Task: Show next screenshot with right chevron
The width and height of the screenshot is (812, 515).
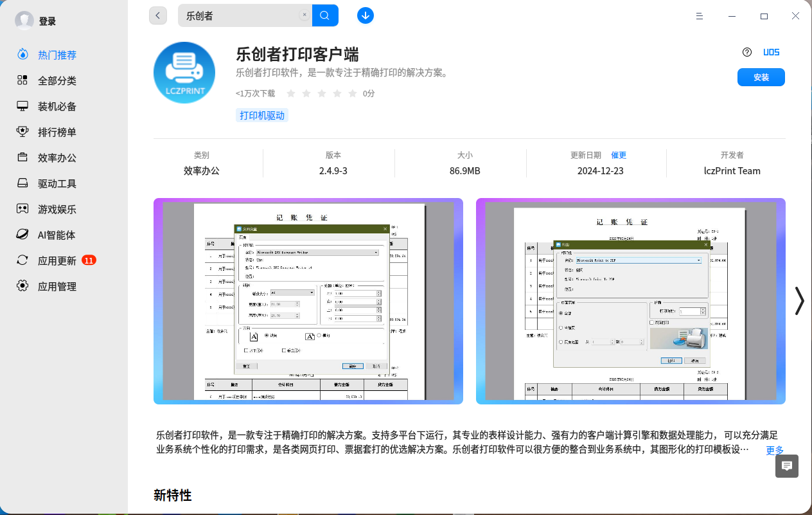Action: [x=799, y=300]
